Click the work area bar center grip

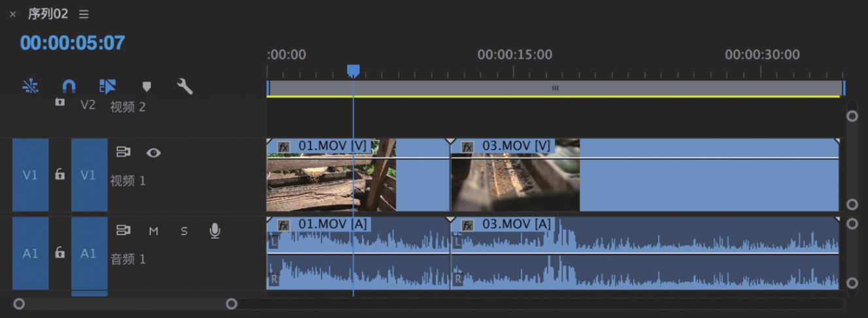point(556,87)
